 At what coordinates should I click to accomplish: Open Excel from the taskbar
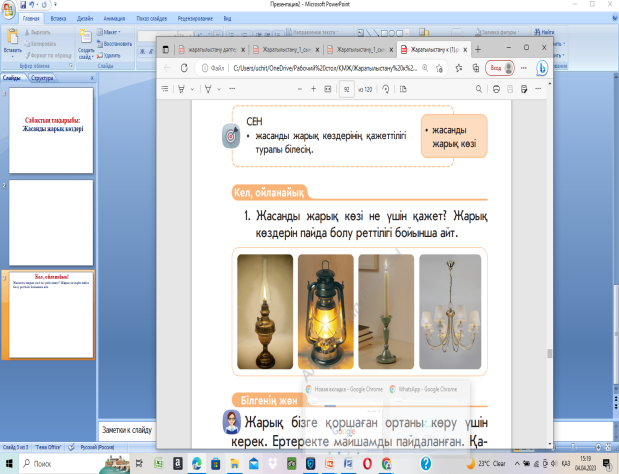[158, 464]
